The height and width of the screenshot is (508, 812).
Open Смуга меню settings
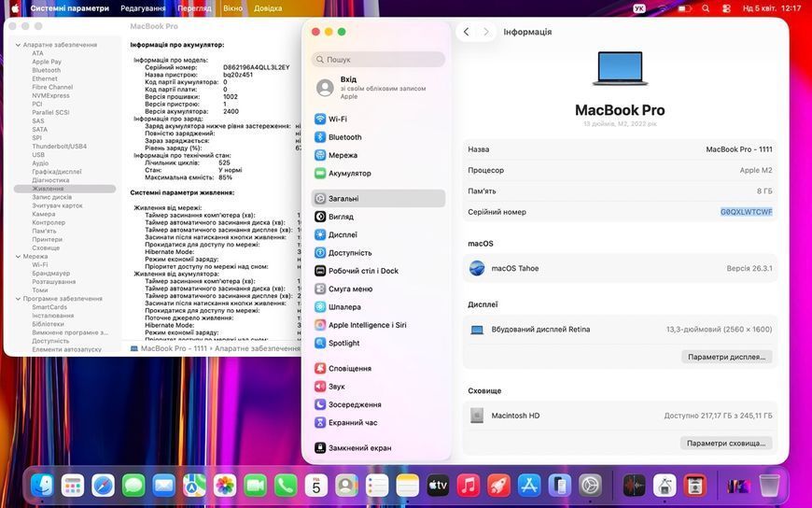[x=378, y=289]
